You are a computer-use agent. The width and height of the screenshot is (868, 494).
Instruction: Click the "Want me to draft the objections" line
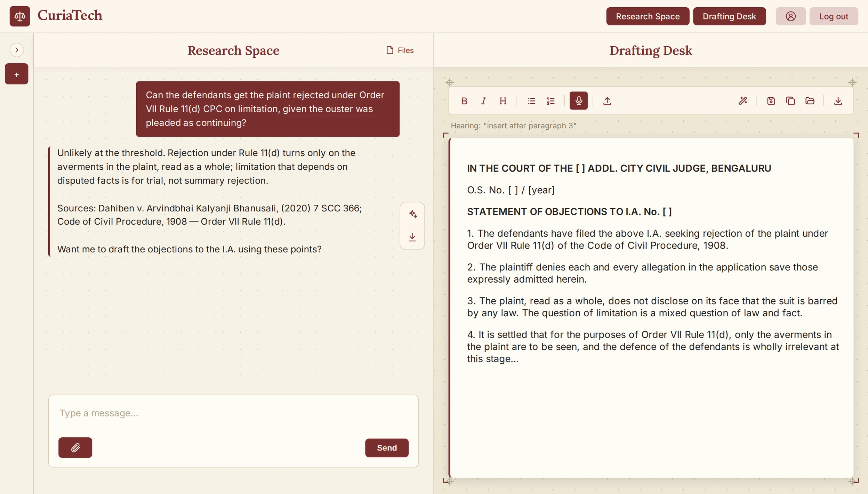click(189, 249)
